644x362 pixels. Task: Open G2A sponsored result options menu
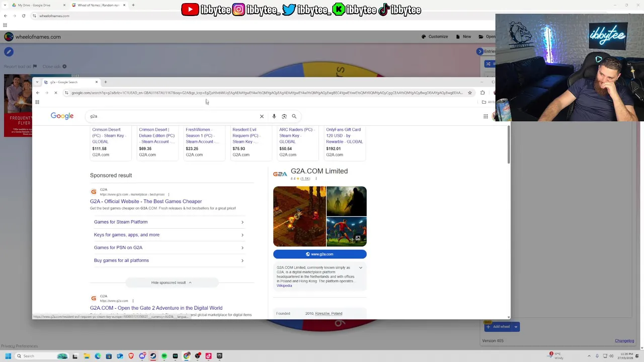(169, 194)
